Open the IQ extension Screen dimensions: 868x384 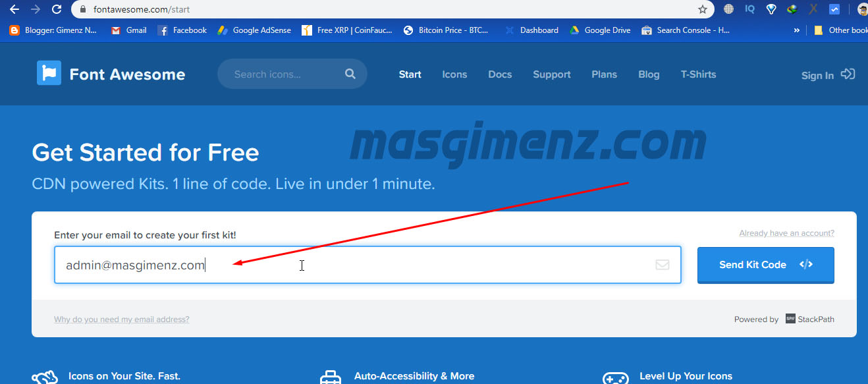749,9
